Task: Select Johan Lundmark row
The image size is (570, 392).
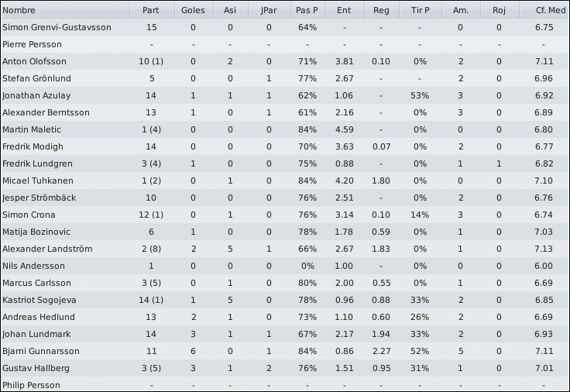Action: pos(285,334)
